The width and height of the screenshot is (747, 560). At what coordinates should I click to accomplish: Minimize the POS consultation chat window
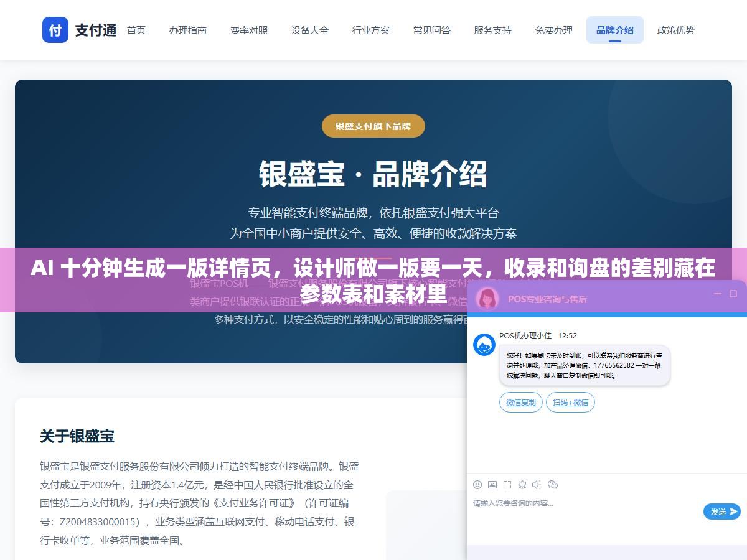pyautogui.click(x=717, y=294)
